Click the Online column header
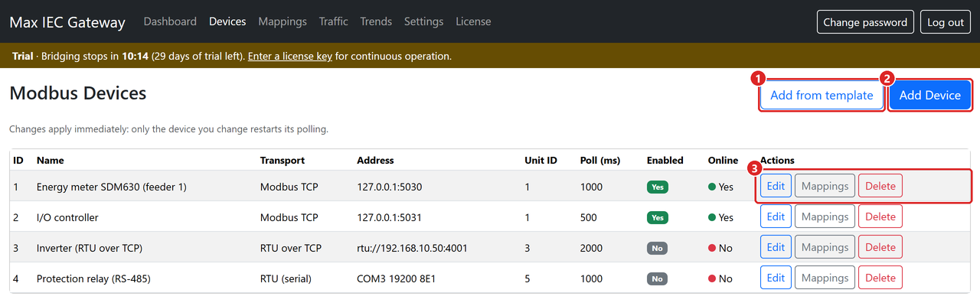Viewport: 980px width, 306px height. (724, 161)
